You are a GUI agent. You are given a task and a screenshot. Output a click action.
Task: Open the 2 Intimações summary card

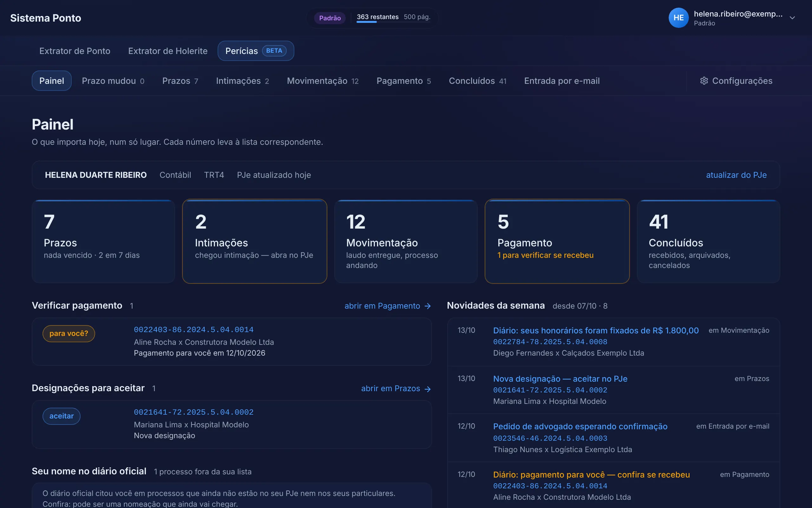(x=255, y=241)
